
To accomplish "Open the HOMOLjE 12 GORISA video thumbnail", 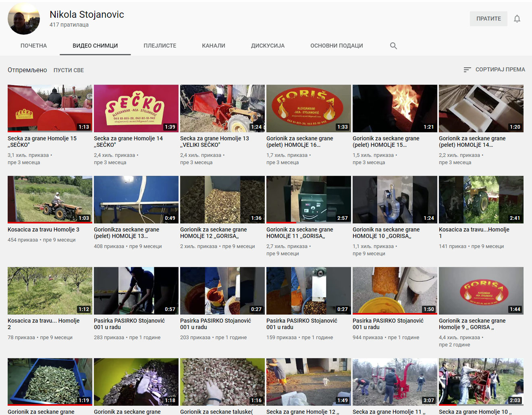I will click(222, 200).
